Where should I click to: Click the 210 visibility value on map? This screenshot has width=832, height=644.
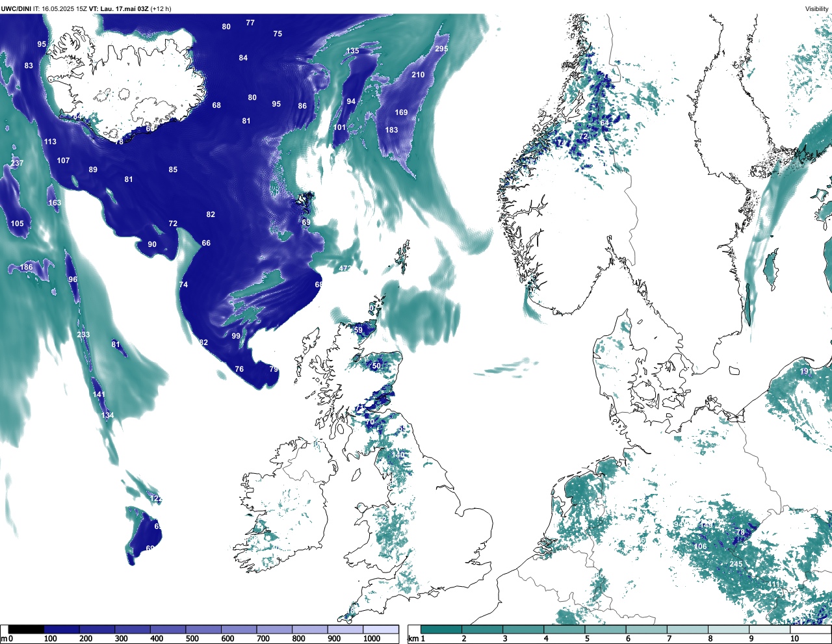click(x=418, y=75)
